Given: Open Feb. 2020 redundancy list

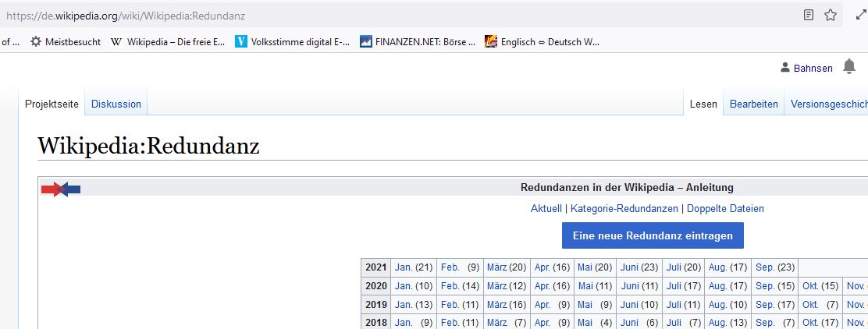Looking at the screenshot, I should tap(450, 286).
